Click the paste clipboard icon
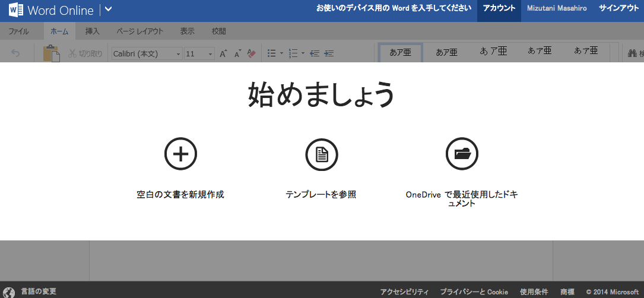This screenshot has width=644, height=298. (x=51, y=53)
